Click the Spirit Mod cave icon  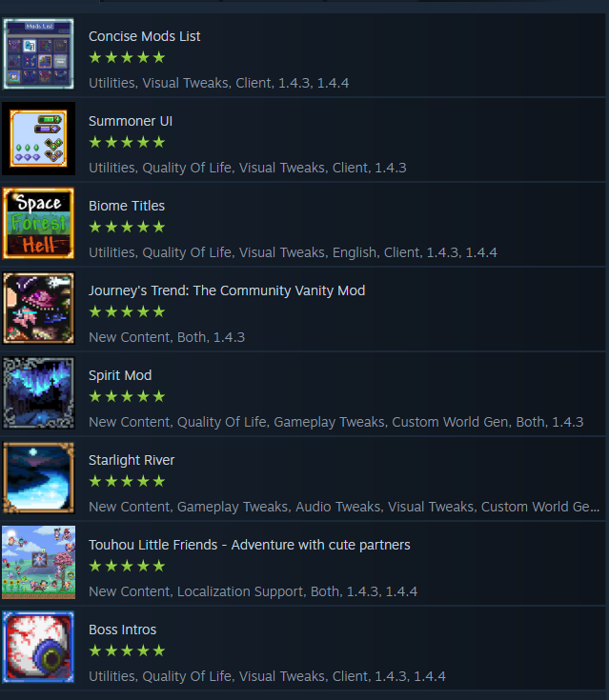pos(38,392)
